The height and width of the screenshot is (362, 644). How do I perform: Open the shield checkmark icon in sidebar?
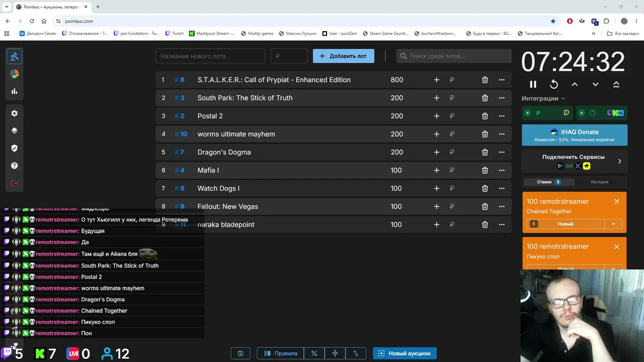pos(15,148)
